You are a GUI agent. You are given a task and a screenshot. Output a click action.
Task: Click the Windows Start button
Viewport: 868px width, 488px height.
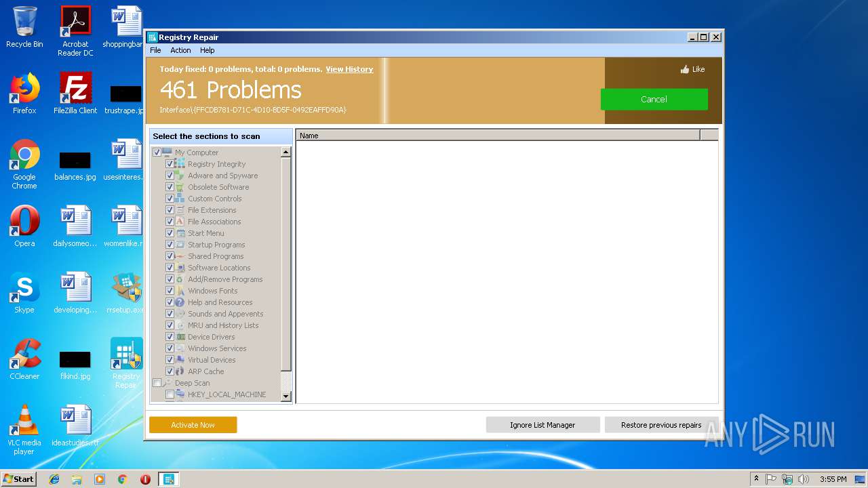(x=18, y=479)
